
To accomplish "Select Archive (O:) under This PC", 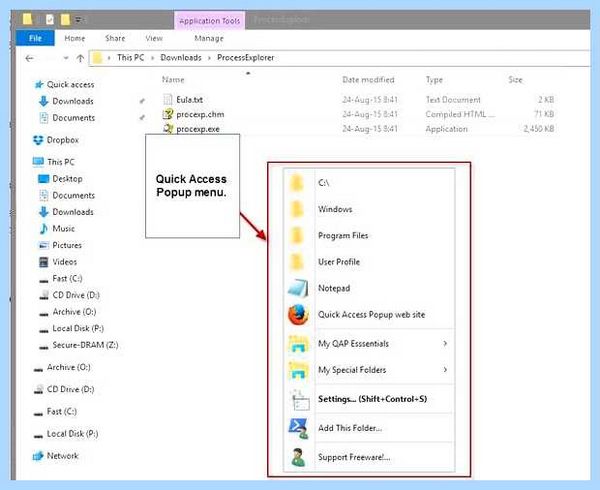I will pyautogui.click(x=74, y=312).
